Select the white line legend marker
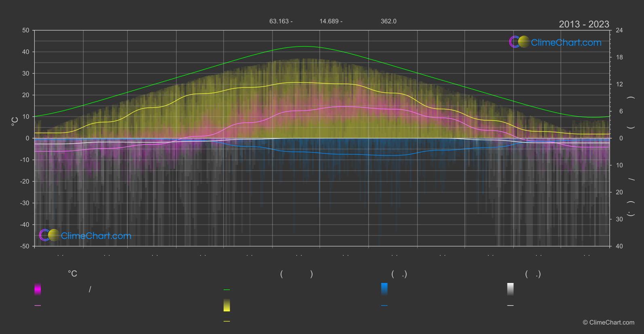This screenshot has height=334, width=644. pos(511,306)
